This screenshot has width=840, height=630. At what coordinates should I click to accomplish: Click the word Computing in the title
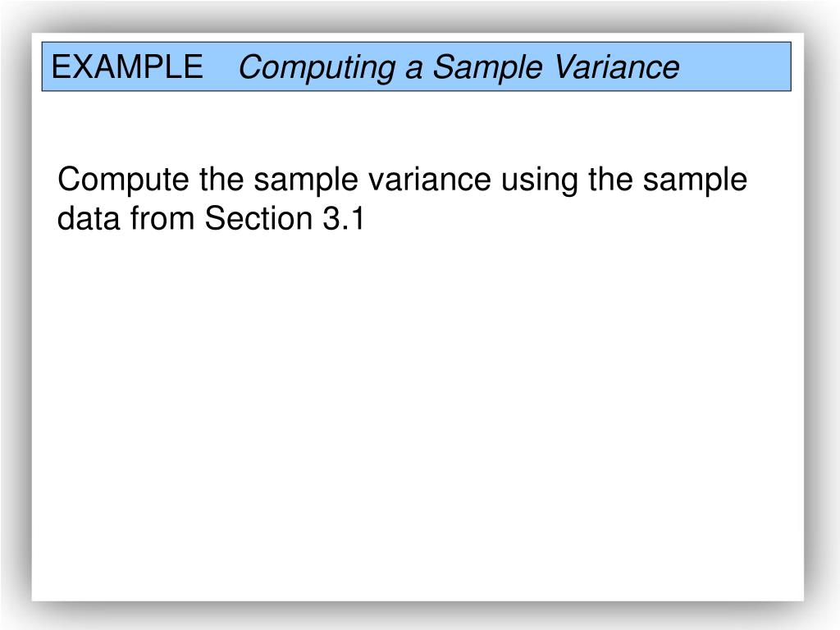(x=317, y=69)
